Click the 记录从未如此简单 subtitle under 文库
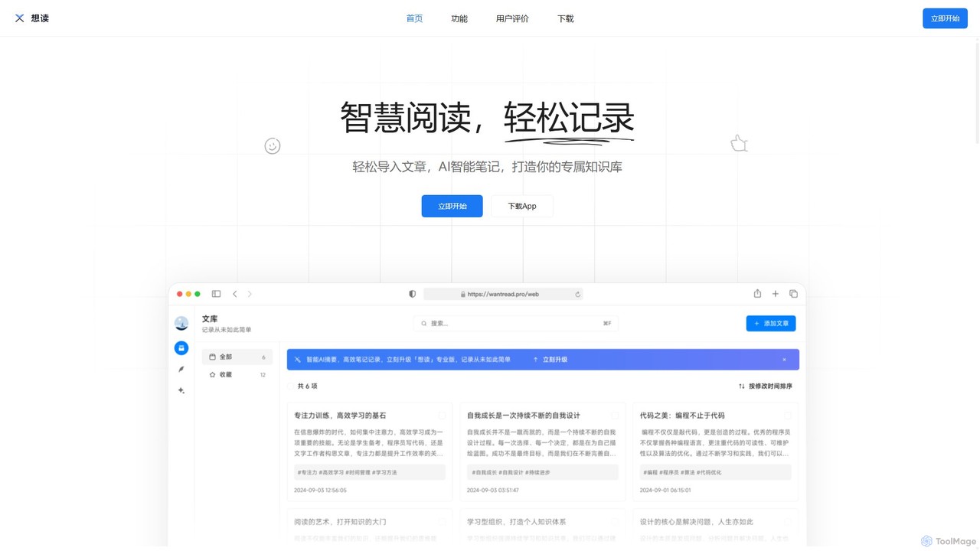The width and height of the screenshot is (980, 551). (x=227, y=330)
